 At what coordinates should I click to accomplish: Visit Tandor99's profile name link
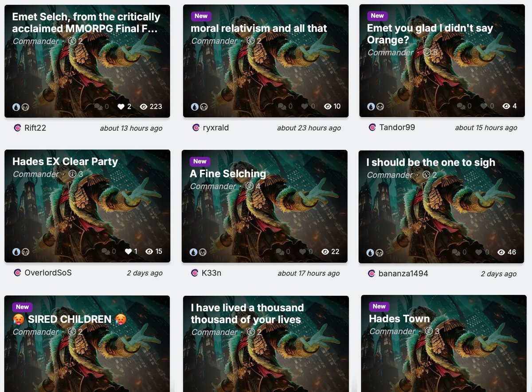click(x=397, y=127)
